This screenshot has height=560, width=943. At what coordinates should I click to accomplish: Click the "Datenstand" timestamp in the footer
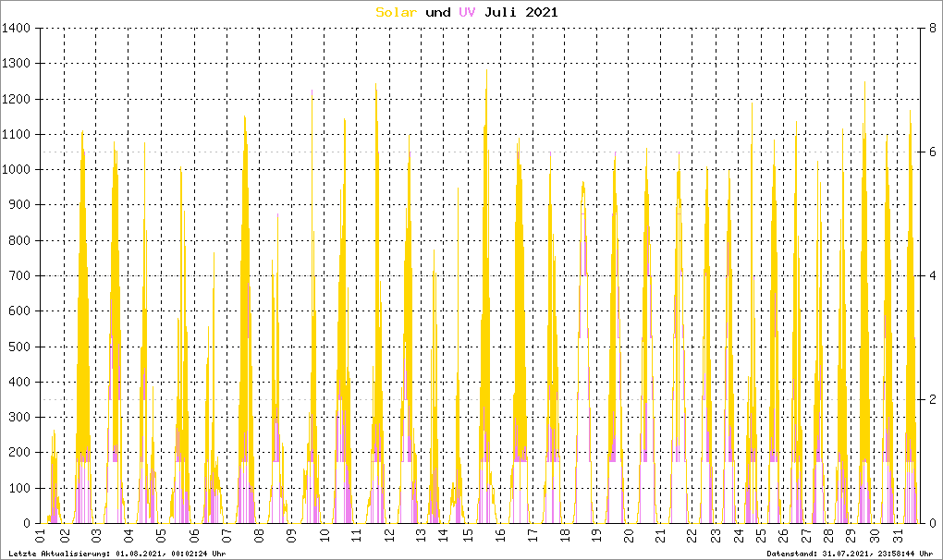pyautogui.click(x=850, y=554)
